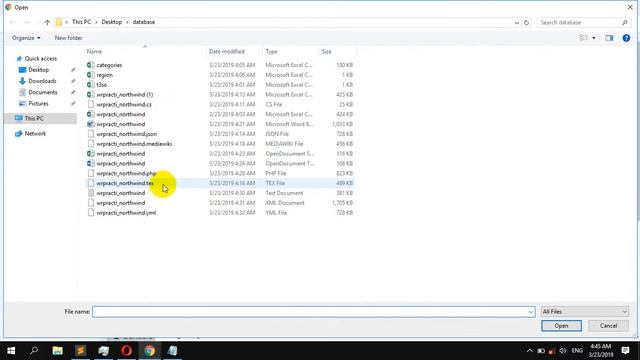The height and width of the screenshot is (360, 640).
Task: Open the Action Center notifications icon
Action: [x=625, y=351]
